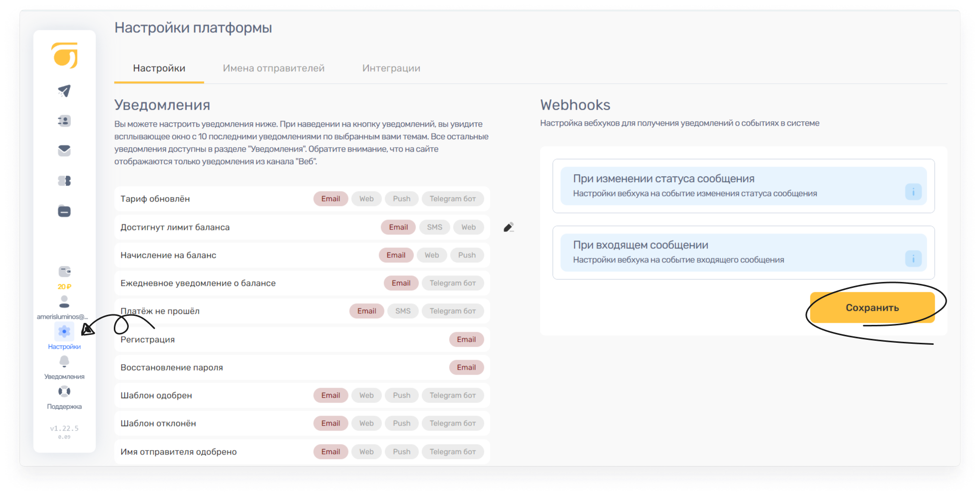This screenshot has width=980, height=496.
Task: Toggle Email for Восстановление пароля
Action: tap(466, 367)
